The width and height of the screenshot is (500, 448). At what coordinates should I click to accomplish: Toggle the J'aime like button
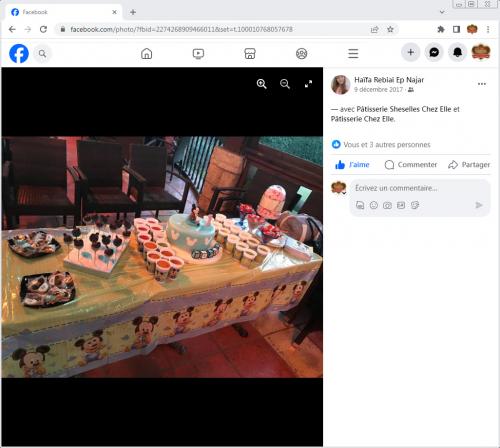coord(352,165)
